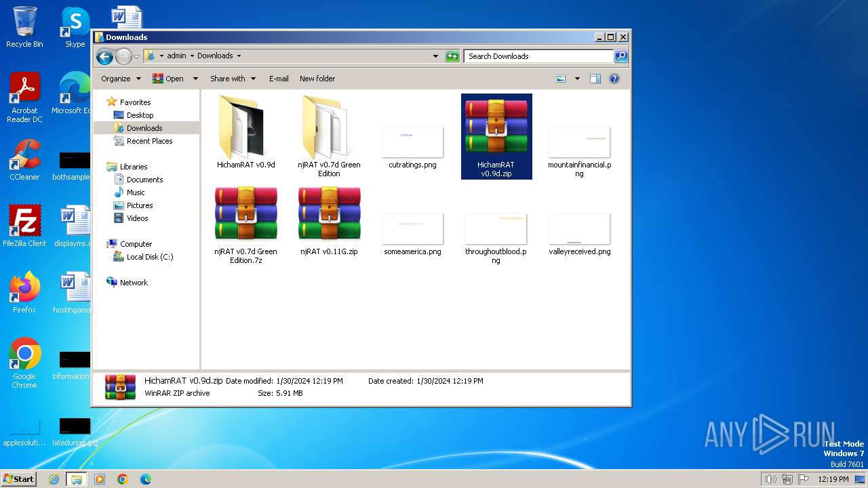Open the Videos library
The width and height of the screenshot is (868, 488).
pos(137,218)
